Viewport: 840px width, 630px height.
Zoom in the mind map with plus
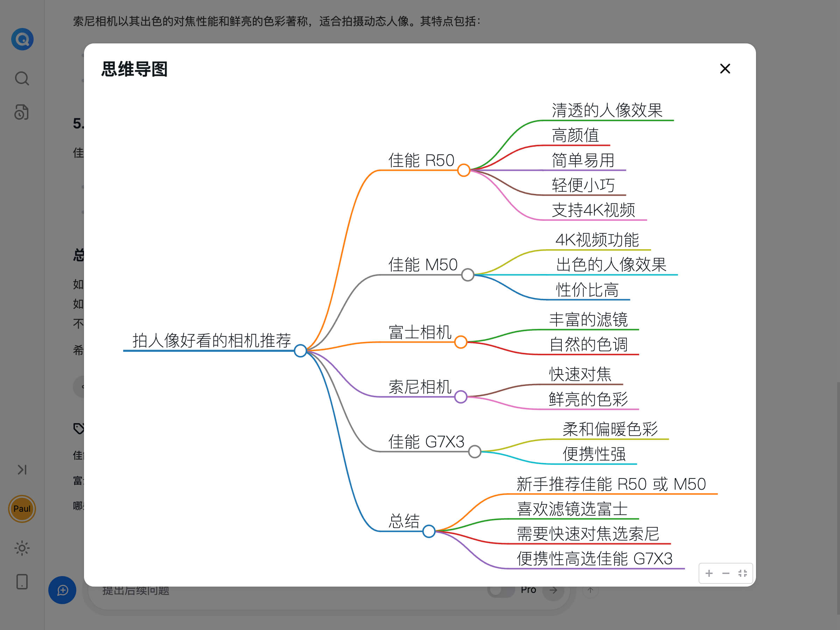click(709, 573)
